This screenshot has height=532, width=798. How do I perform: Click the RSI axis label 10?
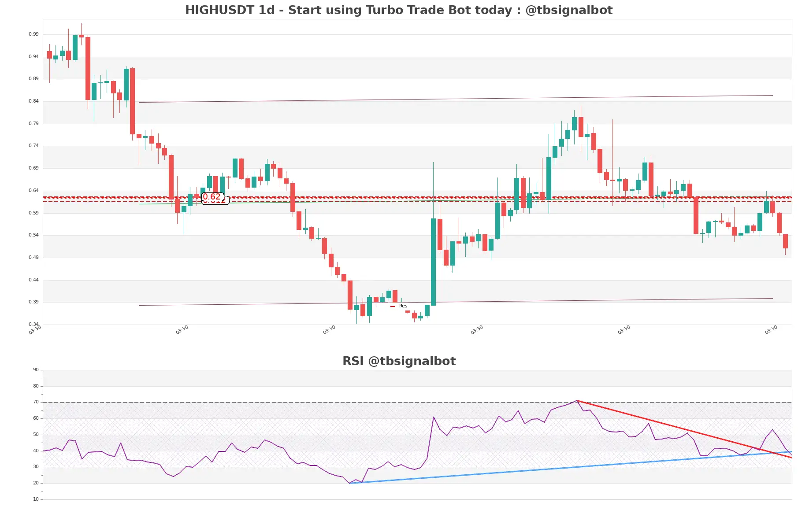click(36, 499)
